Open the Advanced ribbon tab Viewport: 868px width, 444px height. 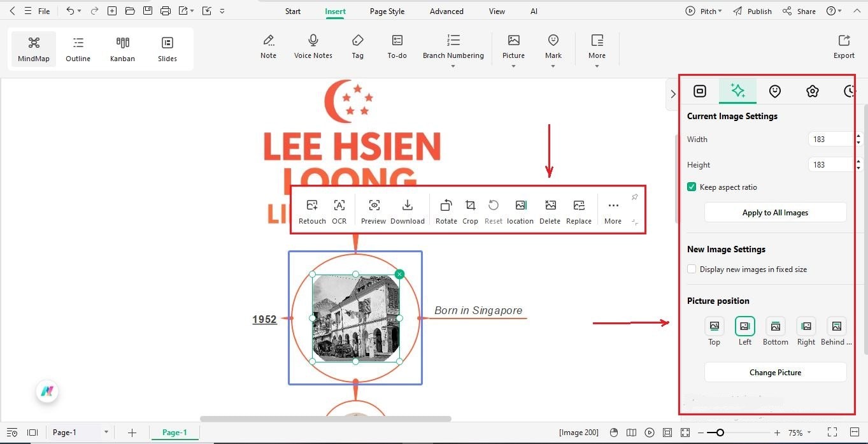point(446,11)
